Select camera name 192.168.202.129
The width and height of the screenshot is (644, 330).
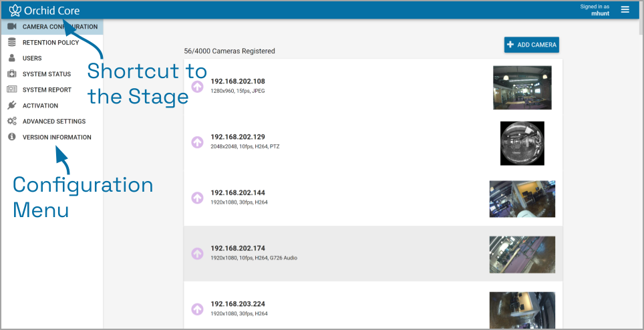(238, 137)
